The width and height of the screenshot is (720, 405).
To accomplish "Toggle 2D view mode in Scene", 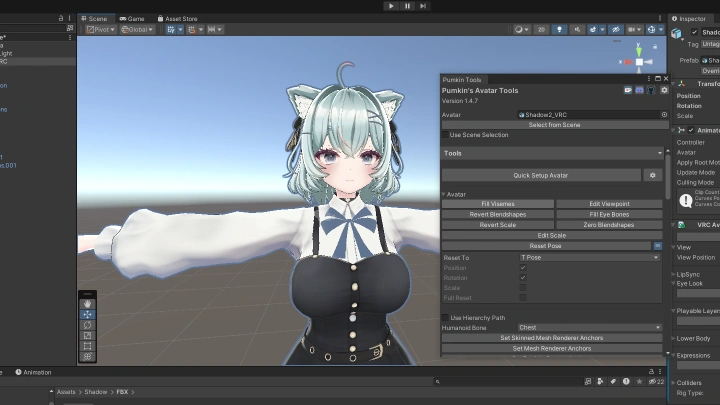I will pos(541,30).
